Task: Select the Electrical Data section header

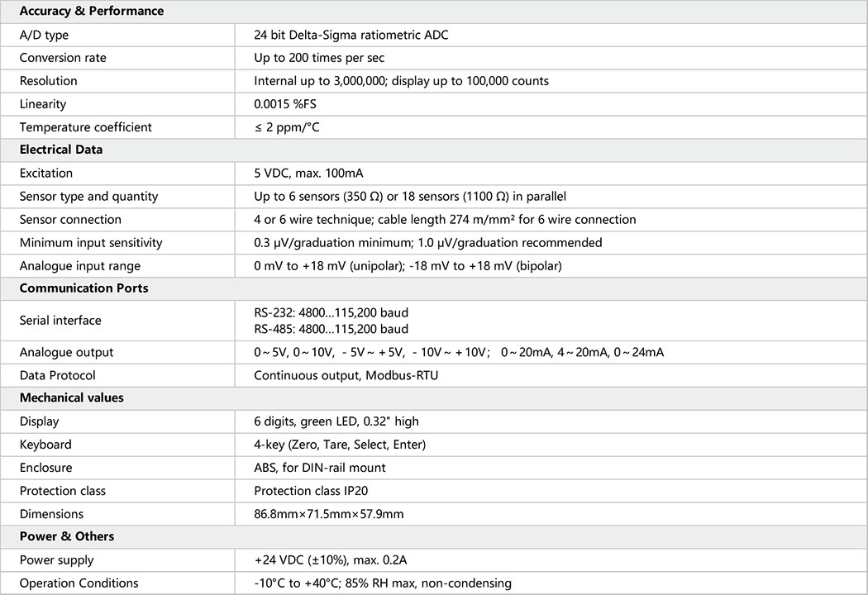Action: [x=61, y=150]
